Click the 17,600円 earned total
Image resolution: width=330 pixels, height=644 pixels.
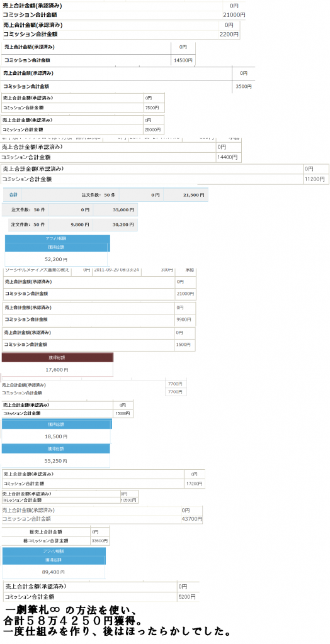(x=57, y=370)
